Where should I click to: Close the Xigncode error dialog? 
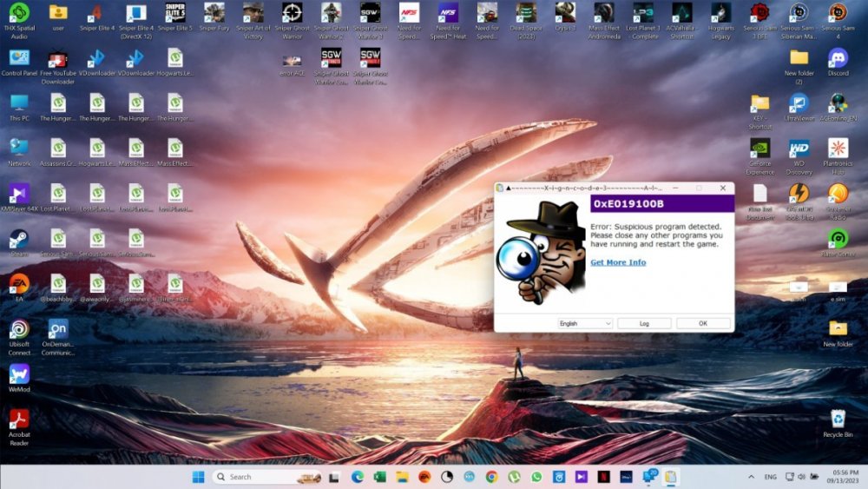[x=723, y=188]
